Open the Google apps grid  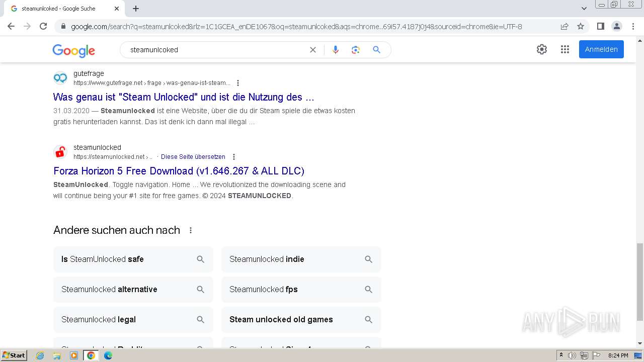565,49
